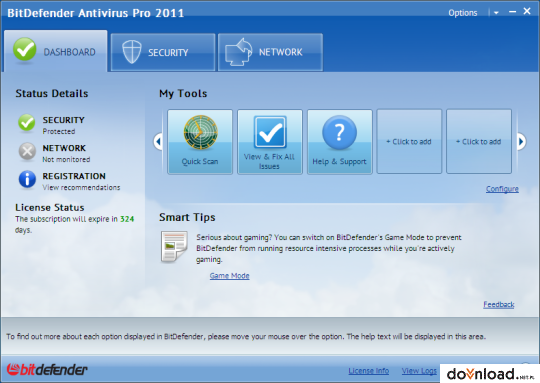
Task: Switch to the Network tab
Action: (270, 52)
